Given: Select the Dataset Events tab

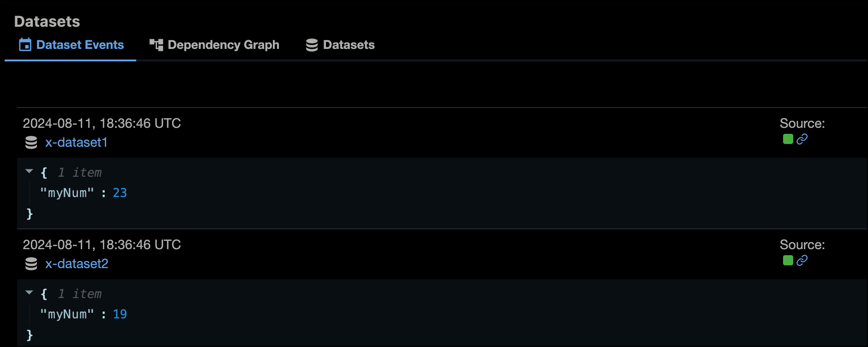Looking at the screenshot, I should [80, 44].
